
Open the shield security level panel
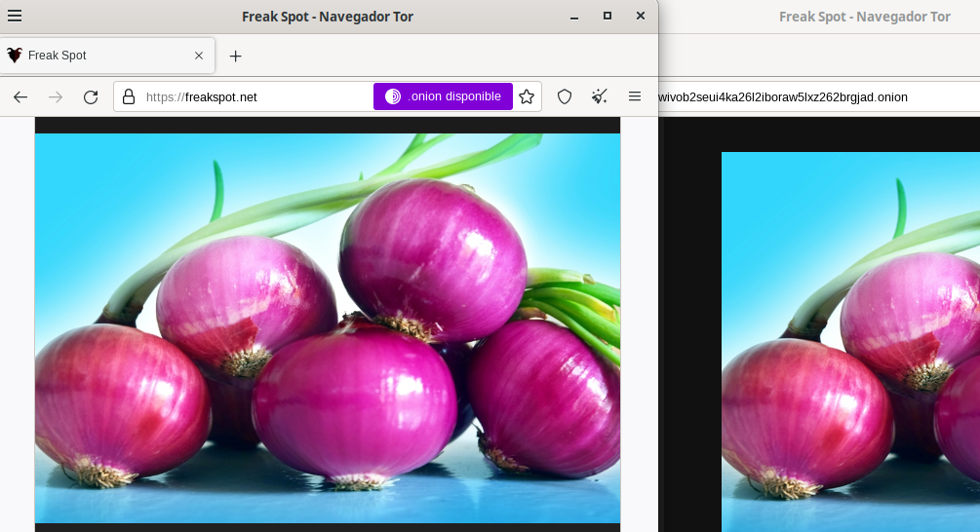pos(565,96)
